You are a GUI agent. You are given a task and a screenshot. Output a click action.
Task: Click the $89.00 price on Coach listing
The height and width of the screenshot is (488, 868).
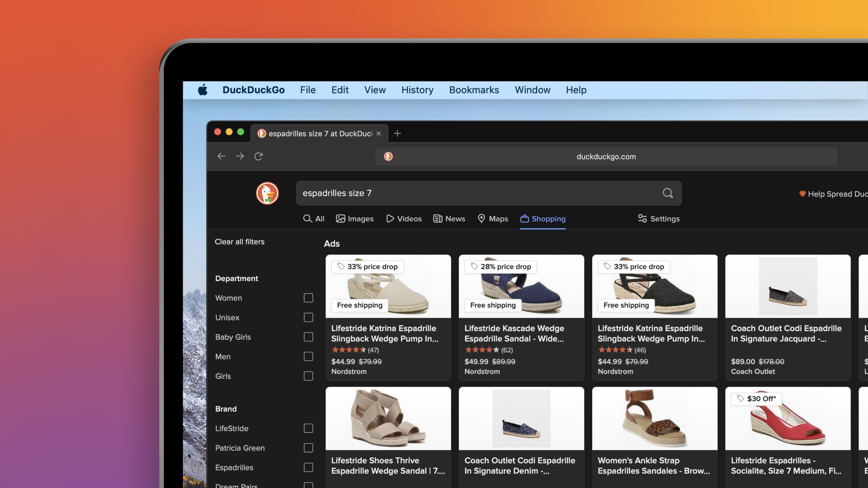click(x=743, y=361)
